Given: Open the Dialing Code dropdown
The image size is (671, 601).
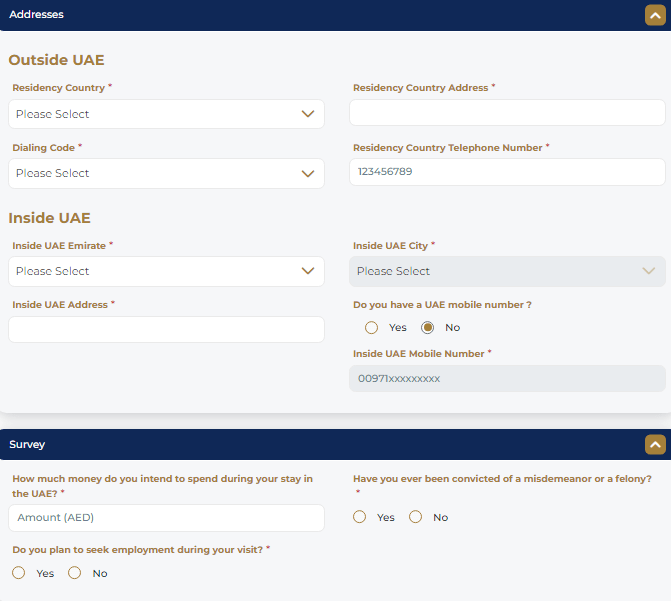Looking at the screenshot, I should point(166,173).
